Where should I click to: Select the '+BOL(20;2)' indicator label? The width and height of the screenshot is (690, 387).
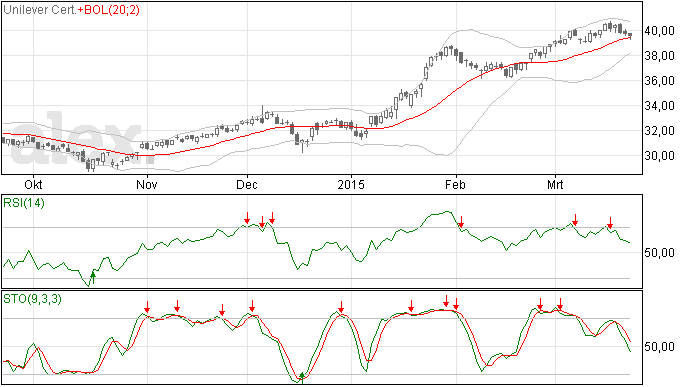(x=109, y=10)
